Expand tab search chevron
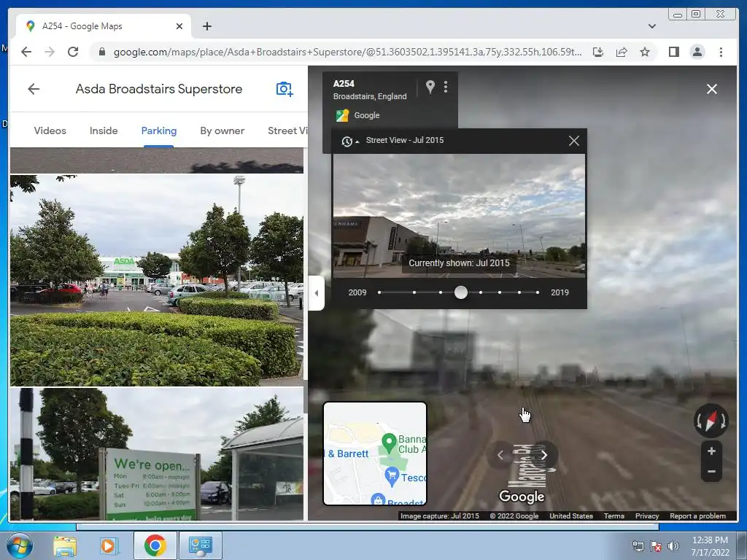Viewport: 747px width, 560px height. pyautogui.click(x=651, y=26)
